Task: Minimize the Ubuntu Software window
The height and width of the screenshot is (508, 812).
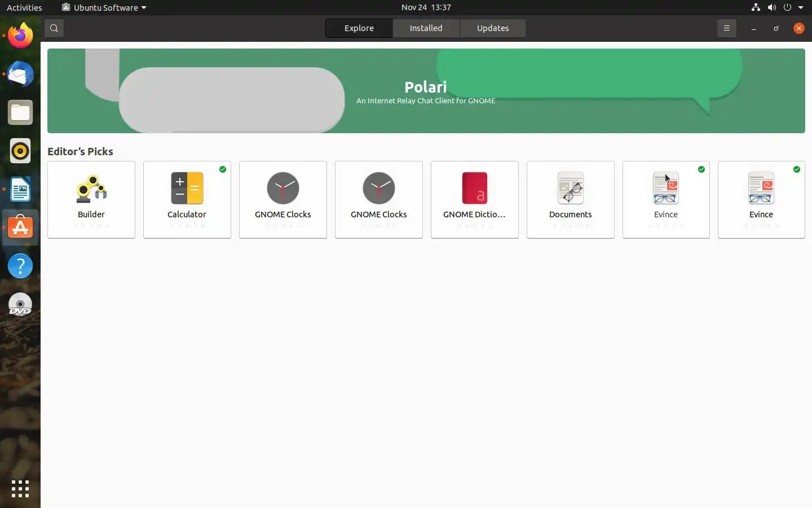Action: (754, 28)
